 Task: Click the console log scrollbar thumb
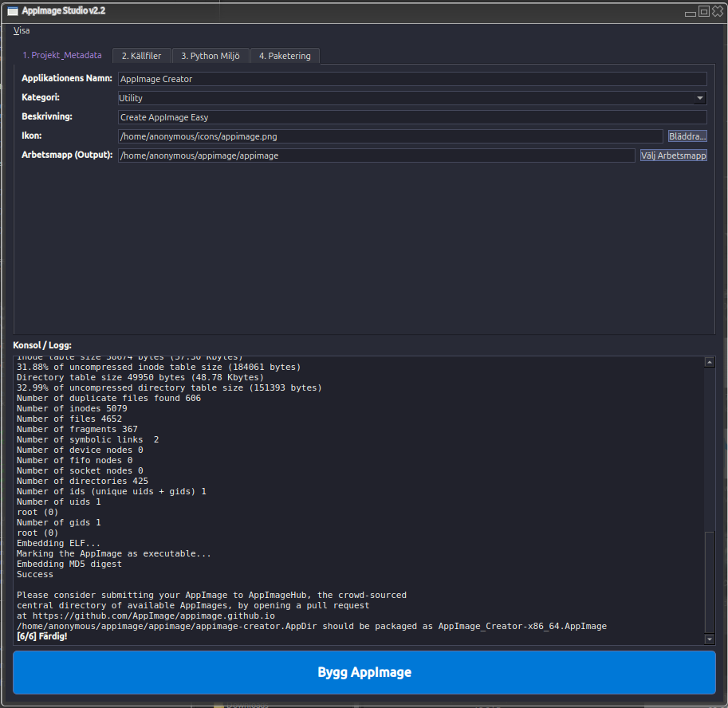tap(709, 582)
